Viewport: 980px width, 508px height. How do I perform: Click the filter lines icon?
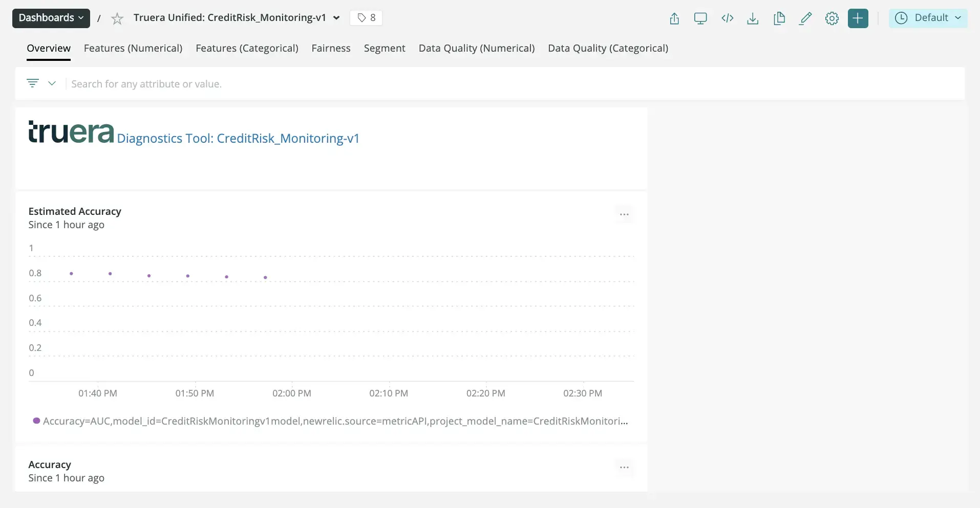click(33, 83)
